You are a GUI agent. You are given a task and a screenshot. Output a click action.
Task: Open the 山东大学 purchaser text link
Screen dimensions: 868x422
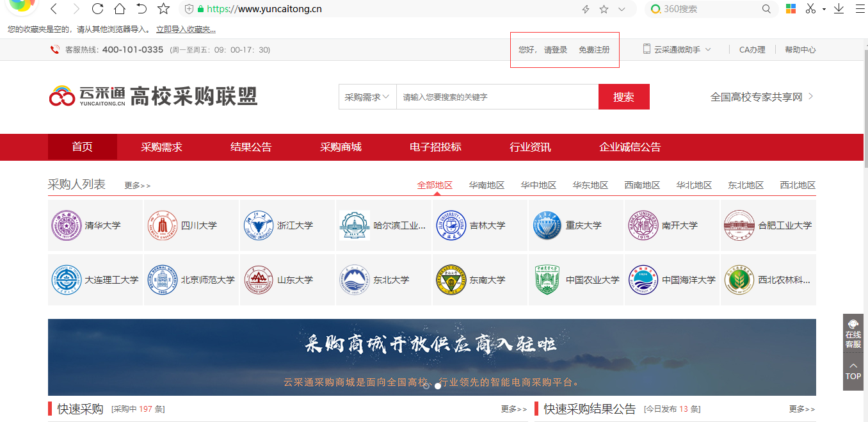coord(295,280)
